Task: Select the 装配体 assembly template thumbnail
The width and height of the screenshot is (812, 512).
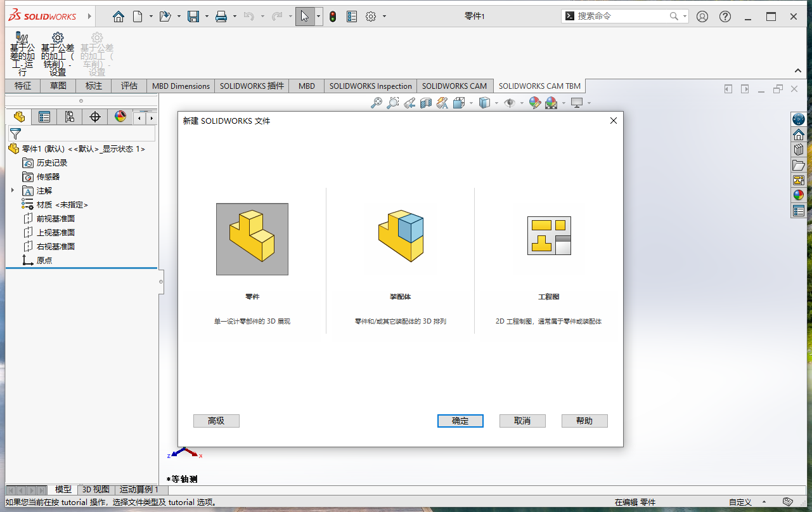Action: (401, 236)
